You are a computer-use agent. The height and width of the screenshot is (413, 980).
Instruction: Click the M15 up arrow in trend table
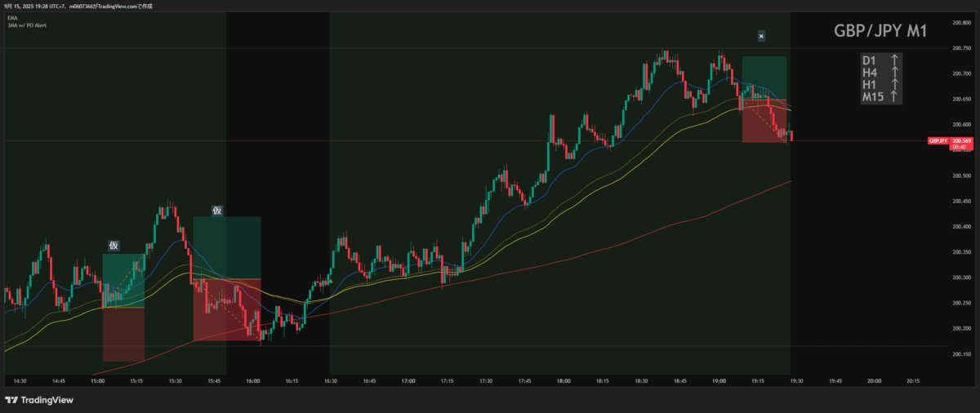(895, 97)
